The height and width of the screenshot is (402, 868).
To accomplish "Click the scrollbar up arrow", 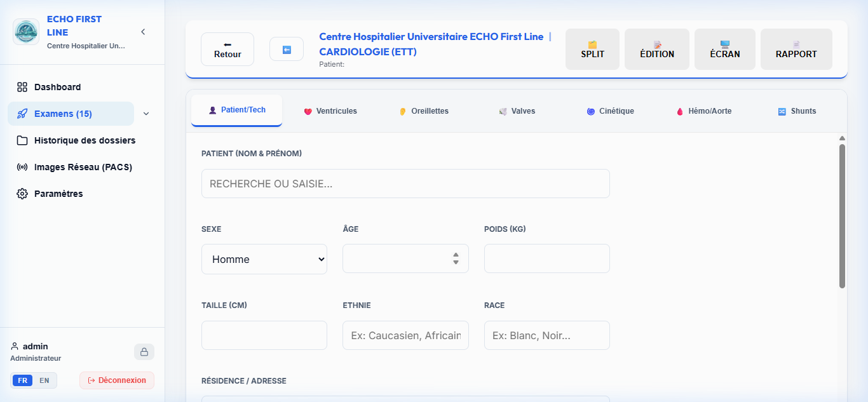I will (x=842, y=138).
